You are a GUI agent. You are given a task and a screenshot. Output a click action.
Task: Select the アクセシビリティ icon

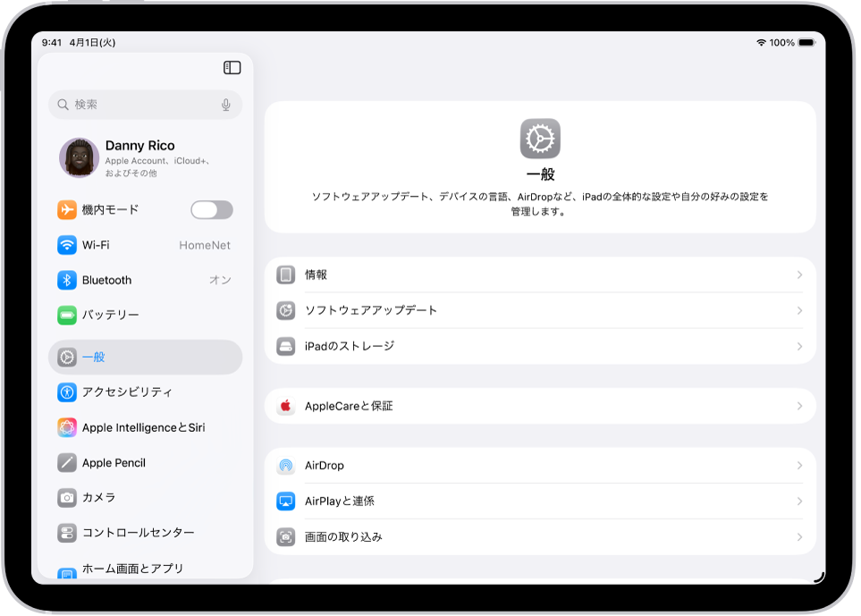[x=67, y=392]
